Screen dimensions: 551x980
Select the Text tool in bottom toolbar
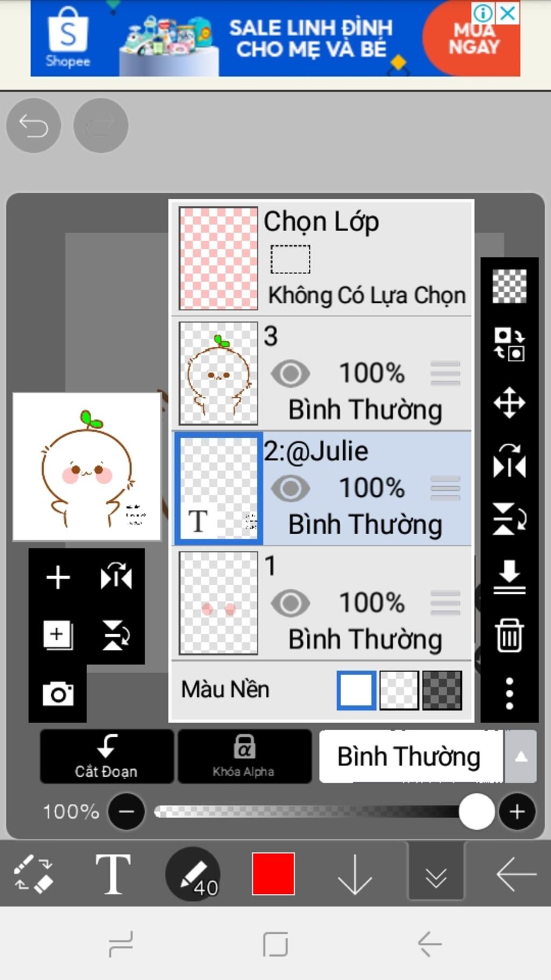click(x=113, y=874)
